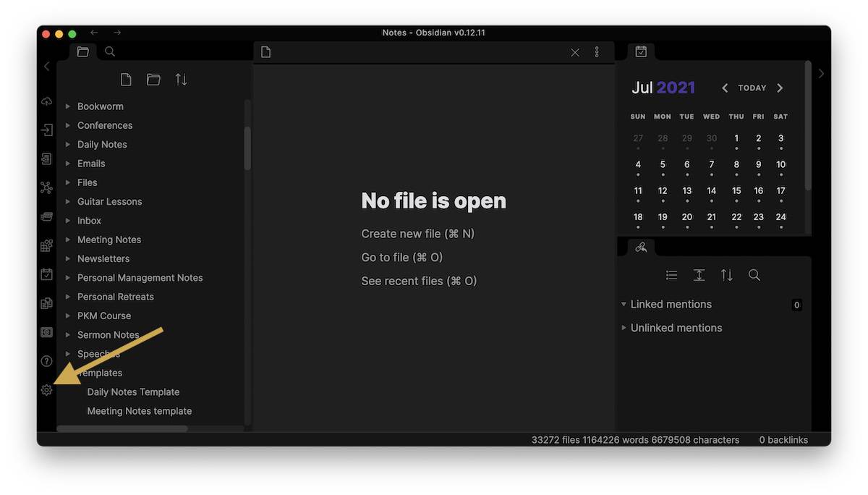Click the file explorer vertical scrollbar
The image size is (868, 495).
click(x=247, y=148)
